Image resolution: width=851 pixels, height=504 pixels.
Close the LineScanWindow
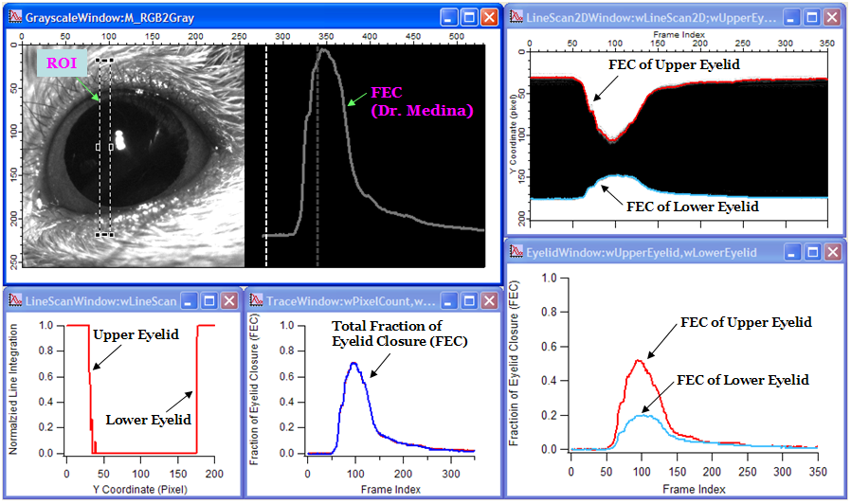229,300
